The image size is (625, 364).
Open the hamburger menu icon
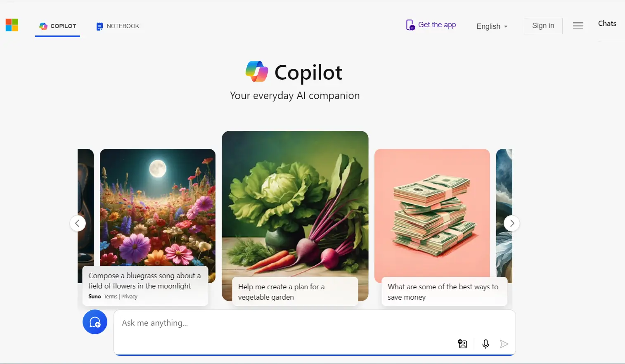[x=578, y=26]
